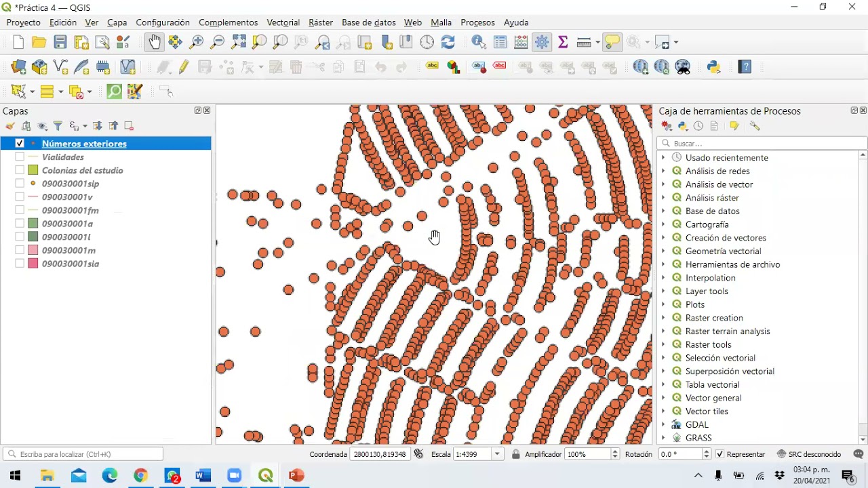The width and height of the screenshot is (868, 488).
Task: Open the Escala scale dropdown
Action: click(498, 454)
